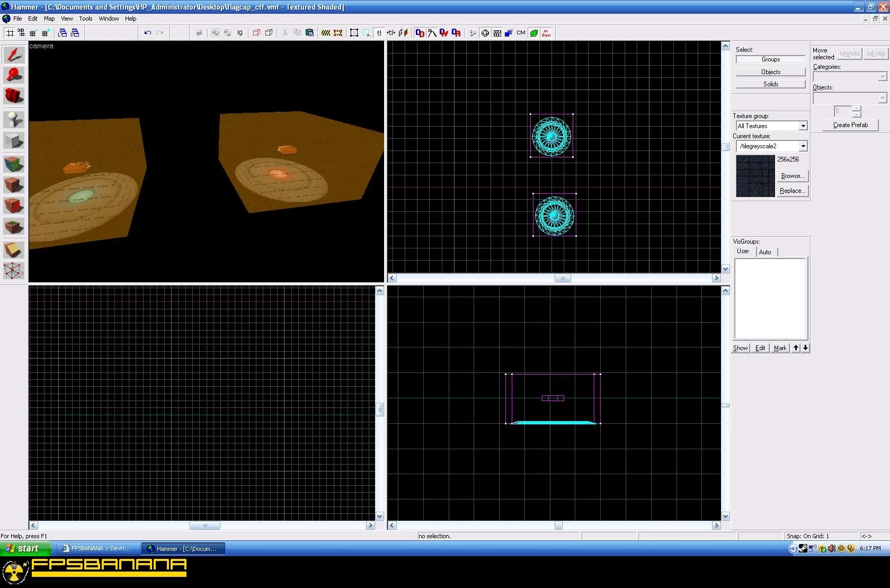Select the Clipping tool
This screenshot has height=588, width=890.
pyautogui.click(x=14, y=250)
